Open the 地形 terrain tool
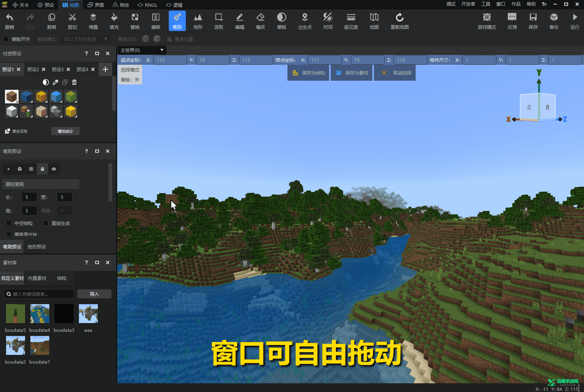 click(x=198, y=21)
